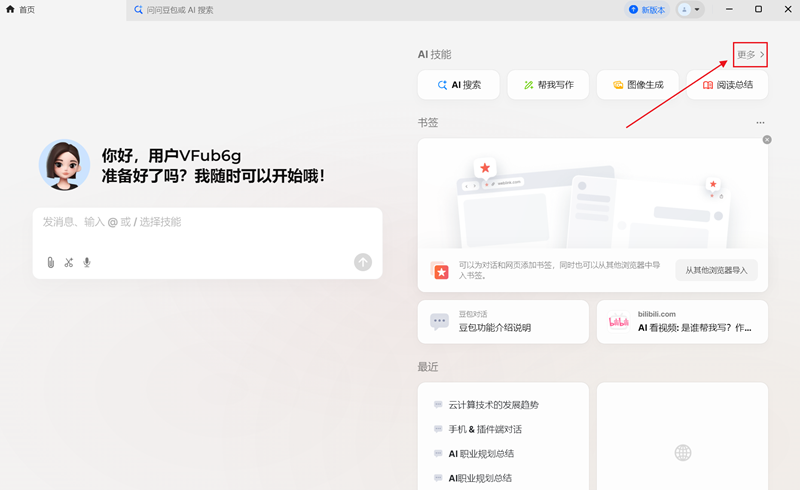Viewport: 800px width, 490px height.
Task: Click the bilibili logo icon
Action: pyautogui.click(x=618, y=322)
